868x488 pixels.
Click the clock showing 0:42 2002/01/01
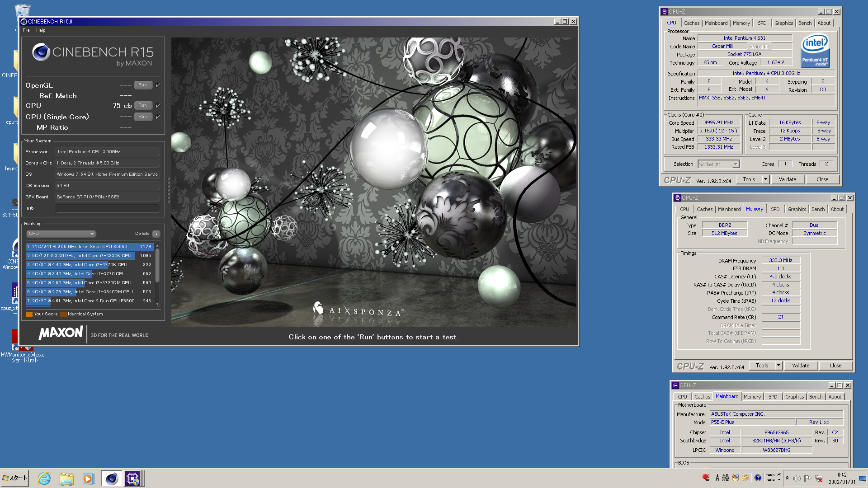(x=842, y=478)
